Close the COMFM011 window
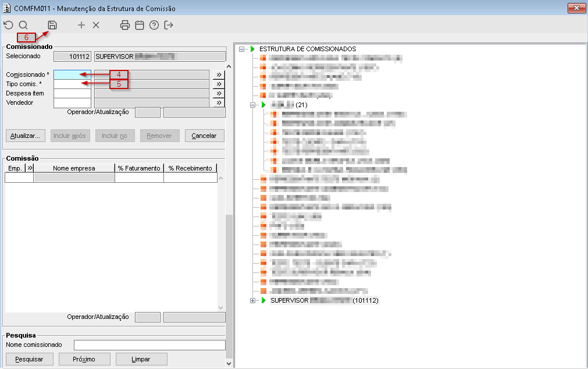The height and width of the screenshot is (369, 588). (576, 8)
